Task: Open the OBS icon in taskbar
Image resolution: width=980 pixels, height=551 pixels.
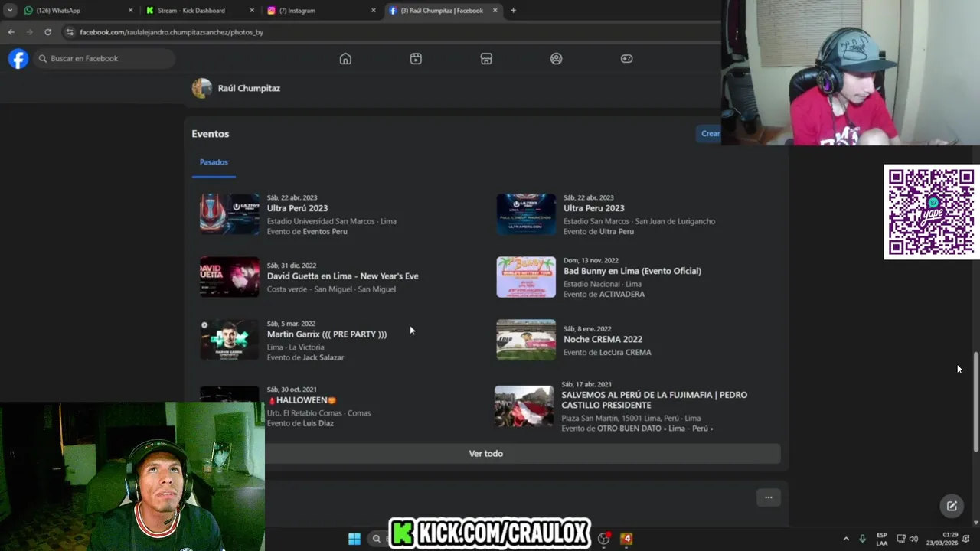Action: pos(604,539)
